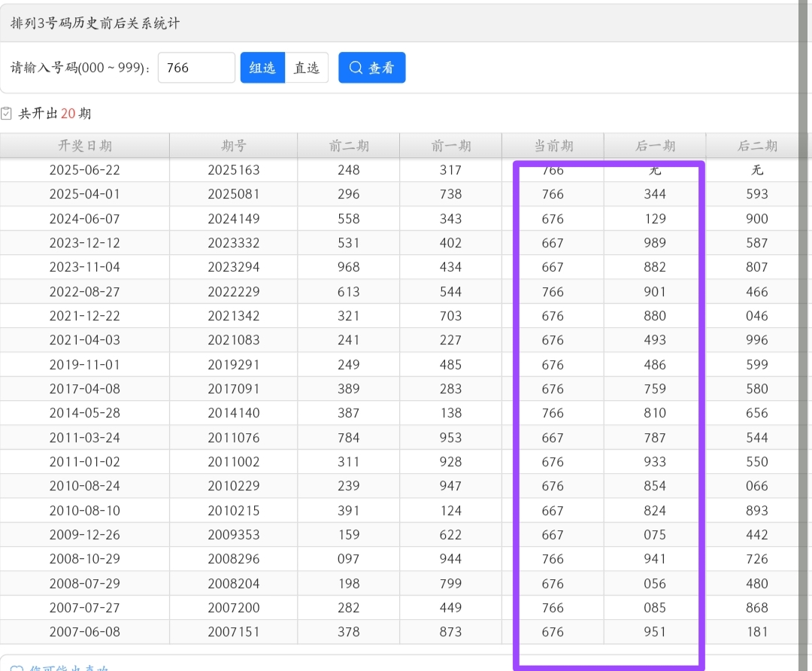Click issue number 2019291
Image resolution: width=812 pixels, height=671 pixels.
point(234,365)
